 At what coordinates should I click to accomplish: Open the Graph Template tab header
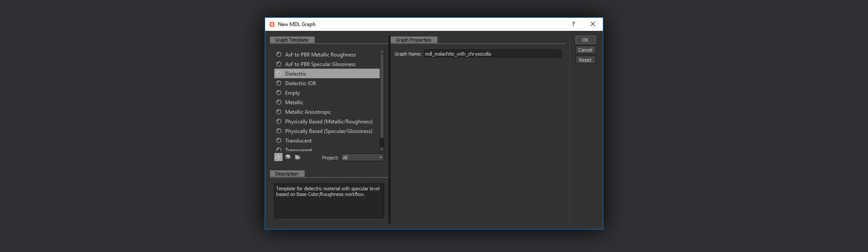click(x=292, y=40)
